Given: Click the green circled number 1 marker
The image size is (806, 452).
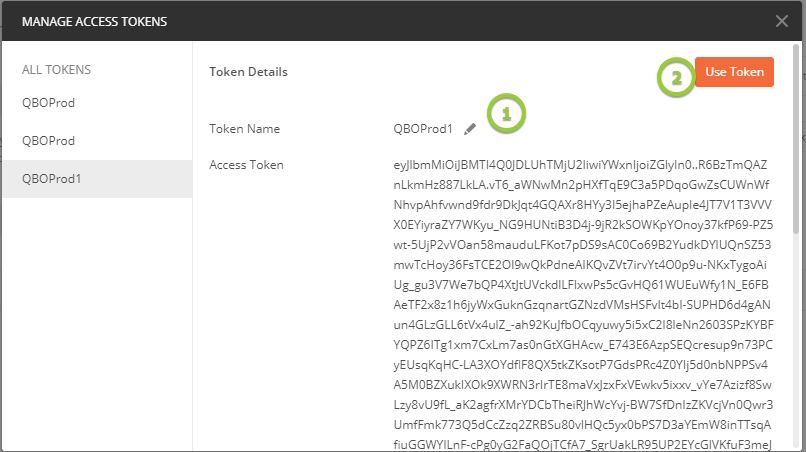Looking at the screenshot, I should (507, 114).
